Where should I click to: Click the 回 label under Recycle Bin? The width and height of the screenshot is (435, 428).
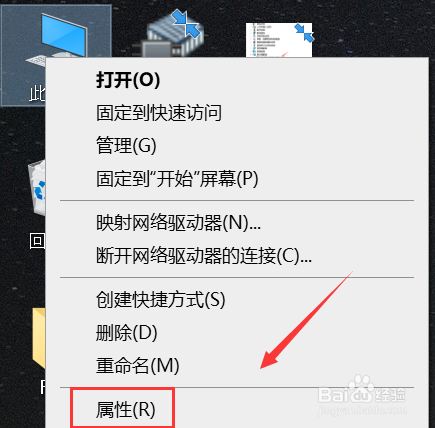(x=37, y=241)
